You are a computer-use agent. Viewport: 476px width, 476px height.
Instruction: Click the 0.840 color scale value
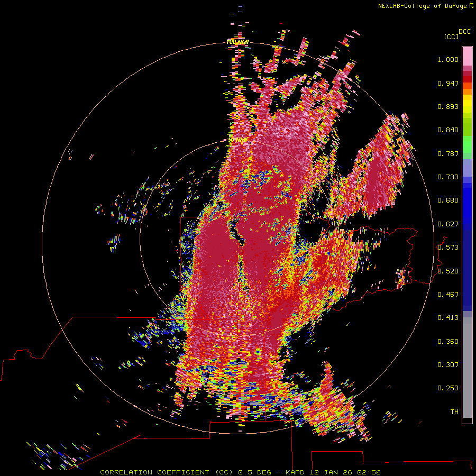click(x=448, y=130)
